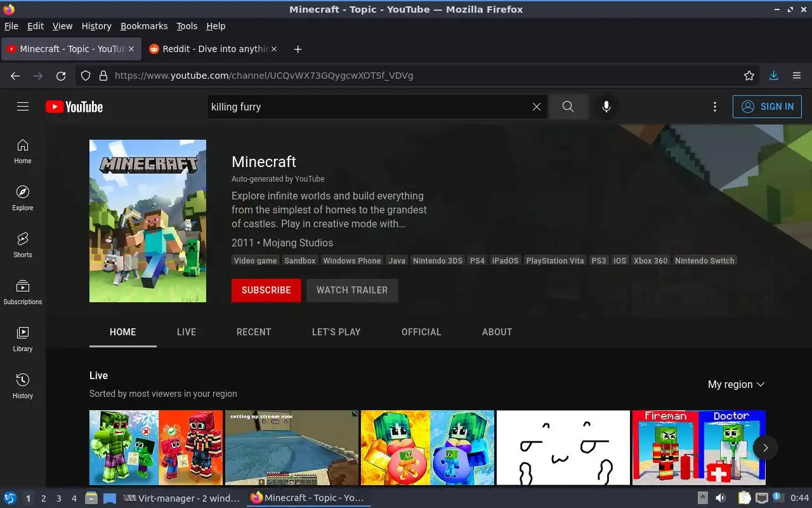Open the YouTube hamburger guide menu
The height and width of the screenshot is (508, 812).
23,107
